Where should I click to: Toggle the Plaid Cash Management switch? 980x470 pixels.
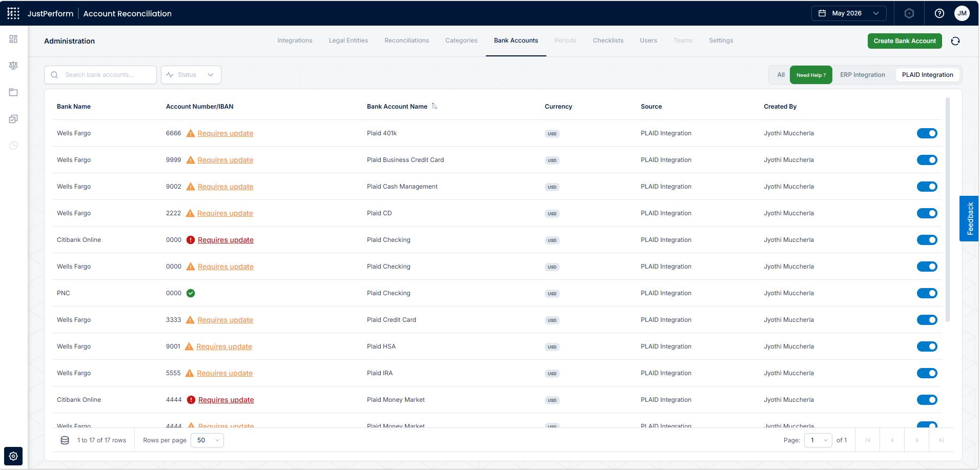point(927,187)
